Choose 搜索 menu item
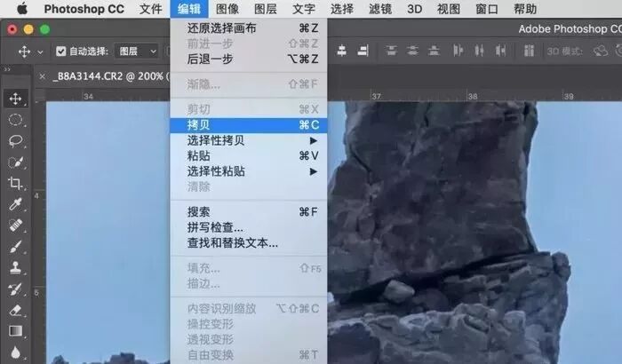This screenshot has width=622, height=364. point(248,211)
